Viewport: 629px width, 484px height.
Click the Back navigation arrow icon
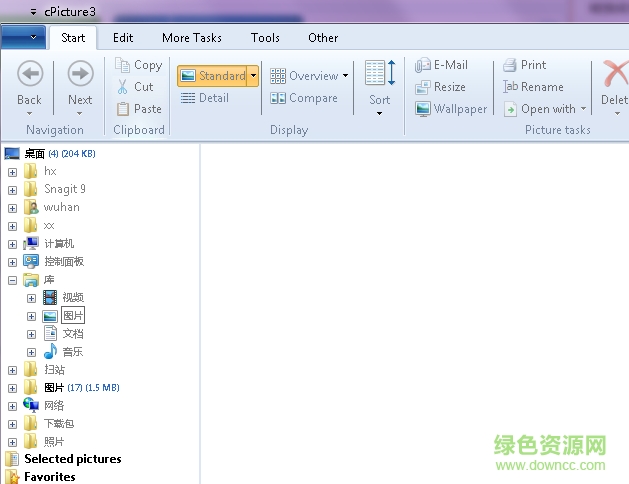(x=30, y=74)
